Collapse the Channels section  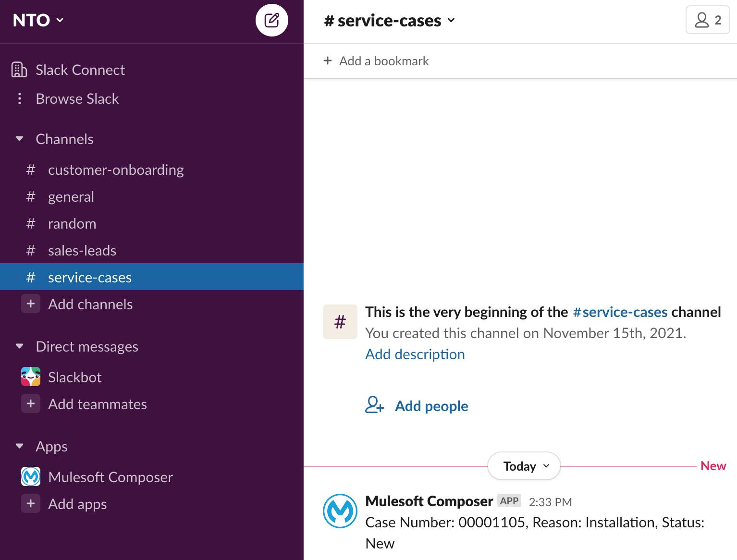[x=19, y=139]
